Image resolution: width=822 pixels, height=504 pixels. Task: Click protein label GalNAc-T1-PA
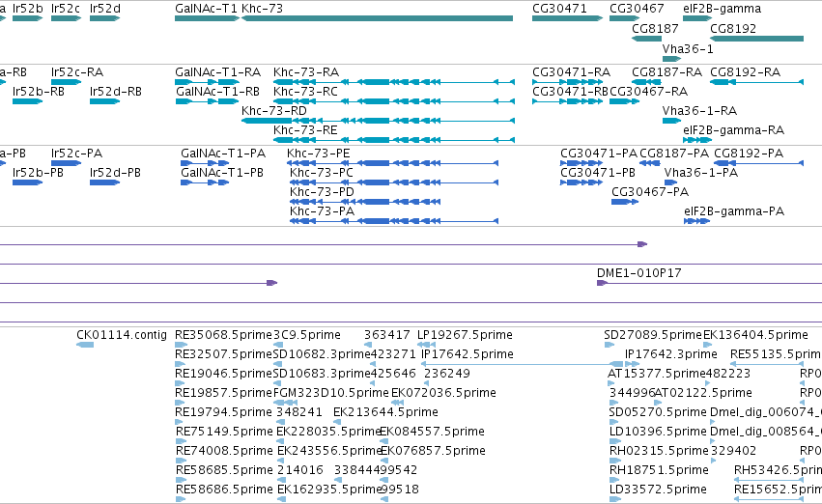[x=223, y=153]
